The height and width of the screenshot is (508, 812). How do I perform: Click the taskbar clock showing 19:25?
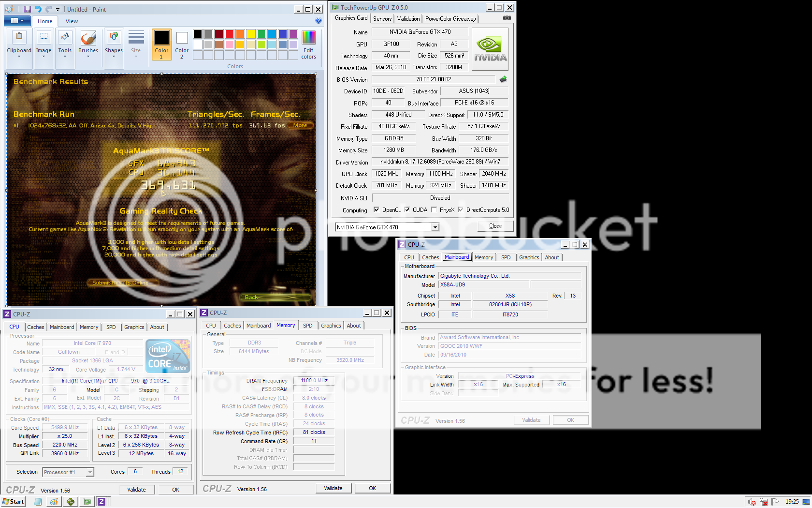[x=792, y=502]
